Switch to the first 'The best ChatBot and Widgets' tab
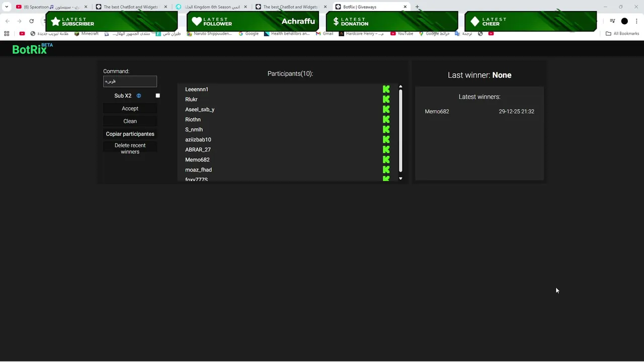 131,7
